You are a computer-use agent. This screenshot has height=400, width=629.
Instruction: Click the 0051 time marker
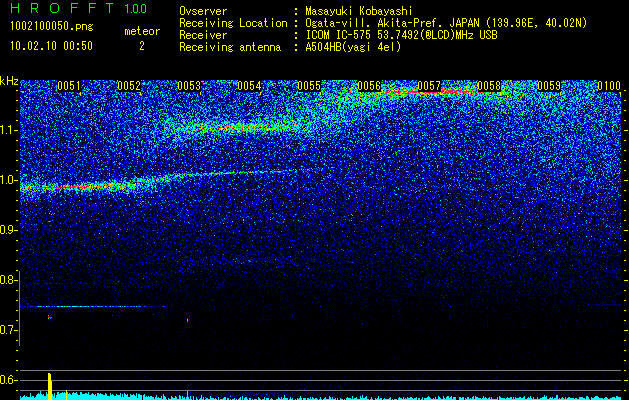point(69,86)
